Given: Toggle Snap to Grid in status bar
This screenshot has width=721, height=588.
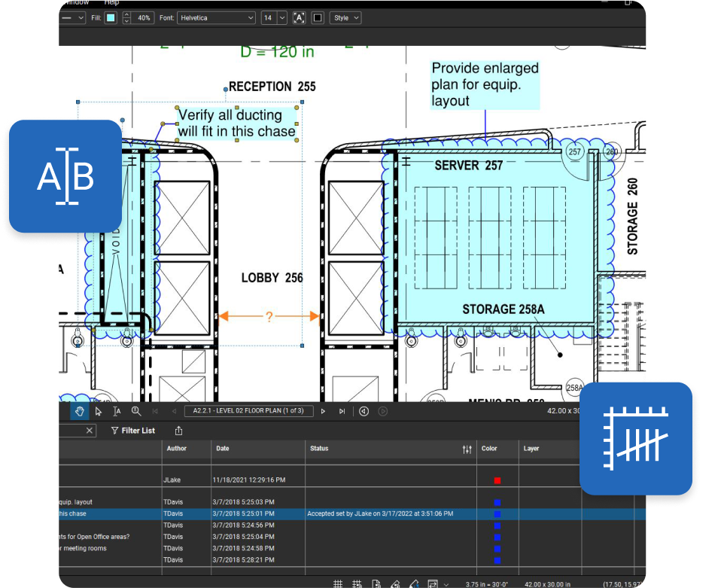Looking at the screenshot, I should pos(357,584).
